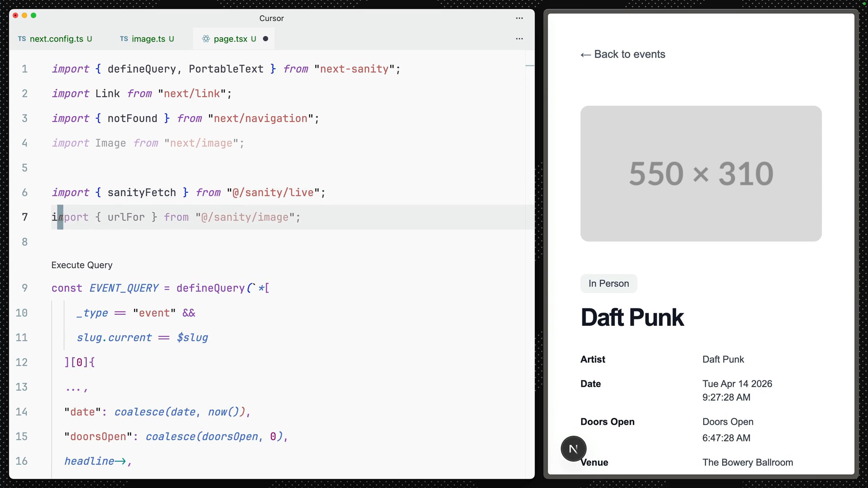Click EVENT_QUERY constant name
The height and width of the screenshot is (488, 868).
point(124,288)
